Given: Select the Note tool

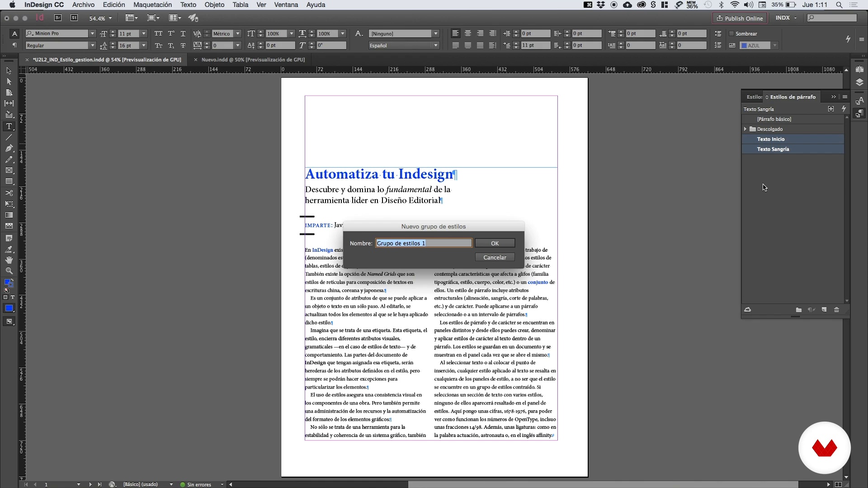Looking at the screenshot, I should click(x=9, y=238).
